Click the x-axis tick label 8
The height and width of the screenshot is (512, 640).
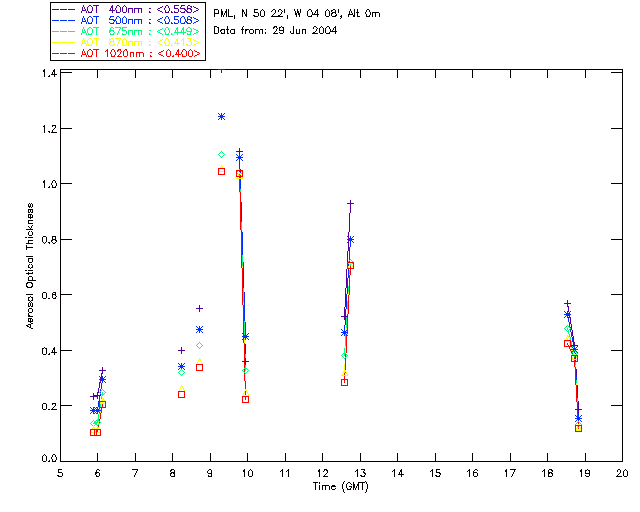point(173,473)
